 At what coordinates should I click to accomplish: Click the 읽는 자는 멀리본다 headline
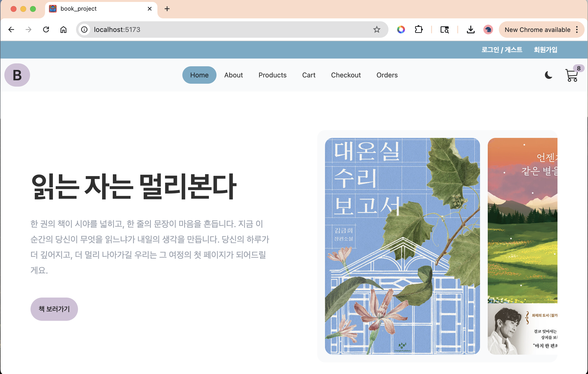(134, 187)
